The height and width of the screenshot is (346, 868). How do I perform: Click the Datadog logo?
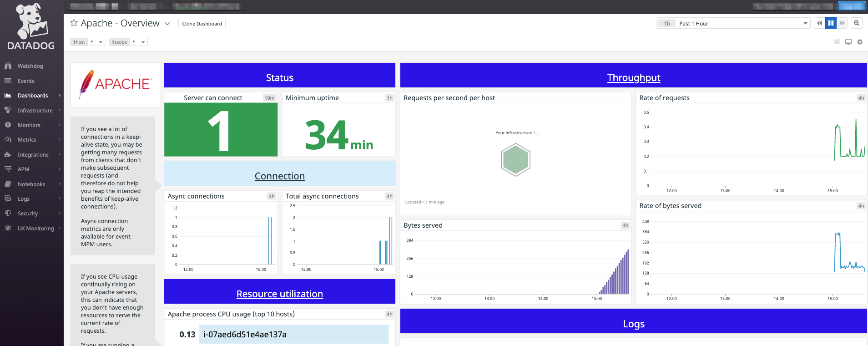tap(31, 26)
